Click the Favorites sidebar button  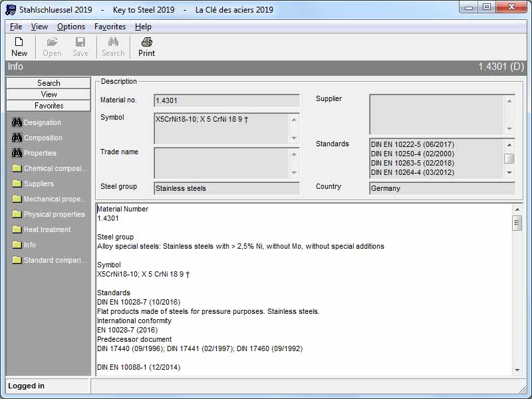[x=49, y=106]
